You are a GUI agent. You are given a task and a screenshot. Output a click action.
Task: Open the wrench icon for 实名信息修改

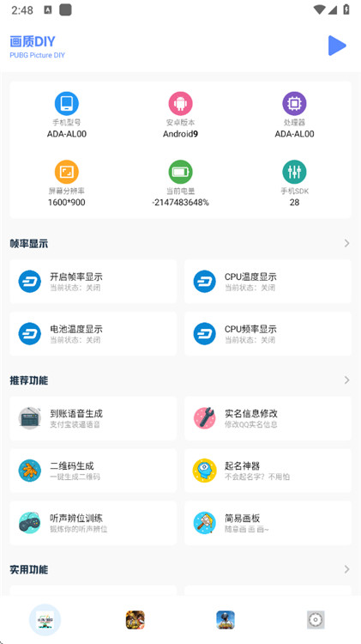coord(205,418)
